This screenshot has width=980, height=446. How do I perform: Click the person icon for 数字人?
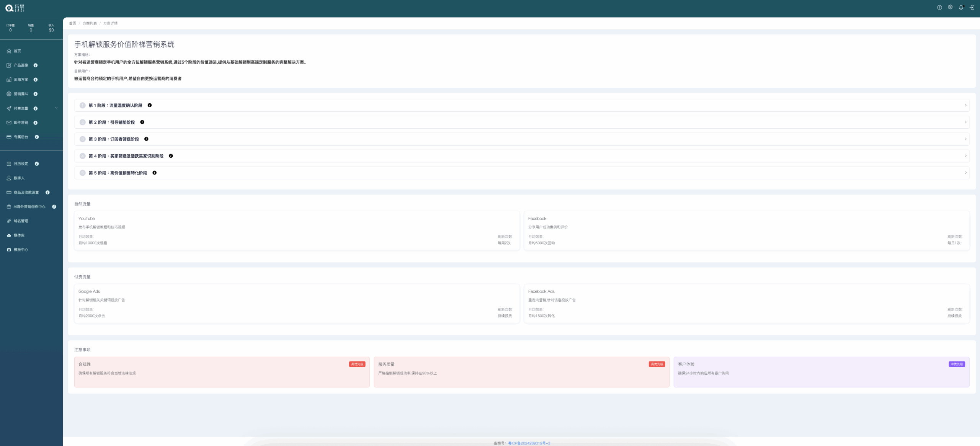tap(9, 178)
